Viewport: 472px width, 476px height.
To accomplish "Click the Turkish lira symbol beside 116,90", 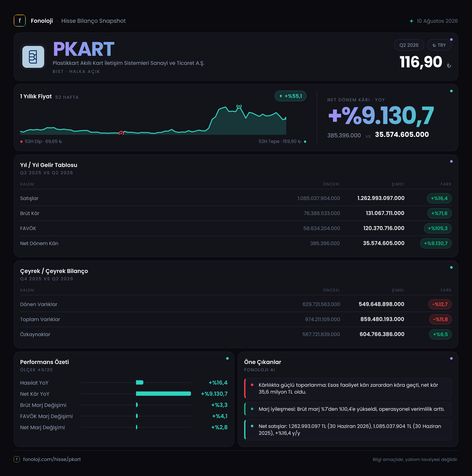I will click(449, 65).
